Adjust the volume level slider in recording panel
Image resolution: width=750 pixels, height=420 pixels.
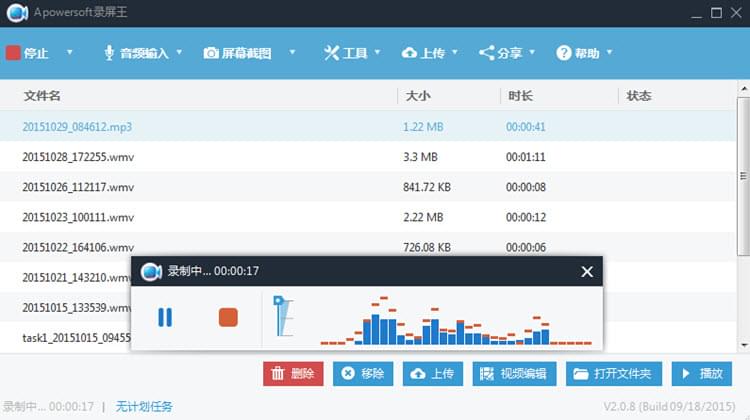point(283,316)
